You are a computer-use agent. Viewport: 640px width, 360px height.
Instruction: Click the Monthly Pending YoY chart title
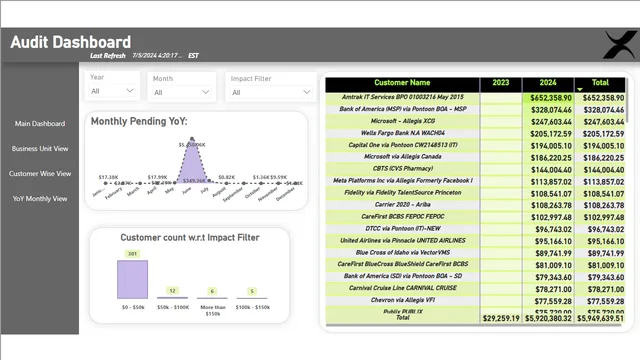click(139, 121)
